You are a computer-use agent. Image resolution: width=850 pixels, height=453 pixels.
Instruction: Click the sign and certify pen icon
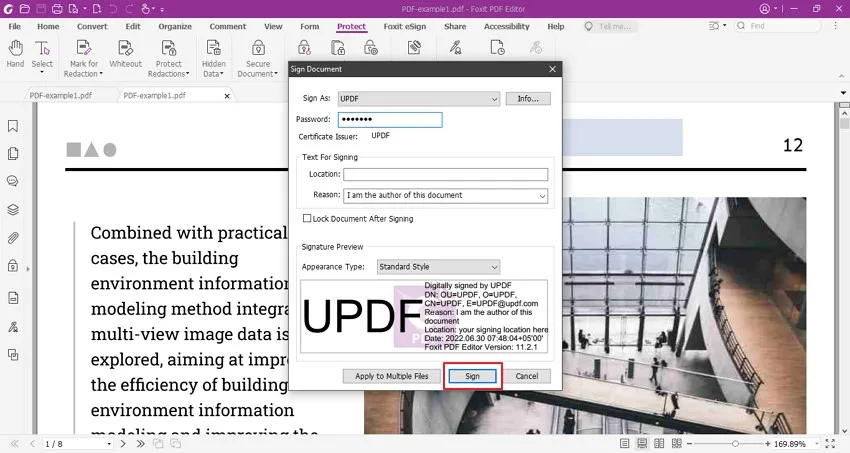pyautogui.click(x=455, y=48)
